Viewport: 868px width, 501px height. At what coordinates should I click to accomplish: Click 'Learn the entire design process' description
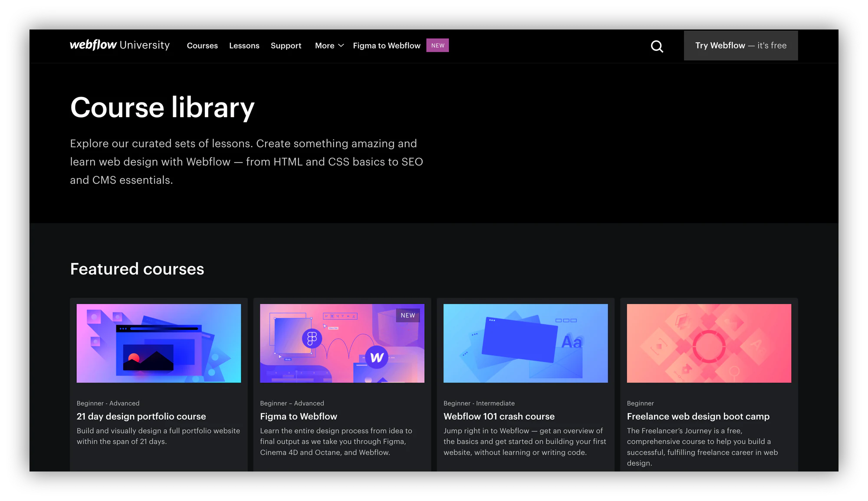pos(336,442)
